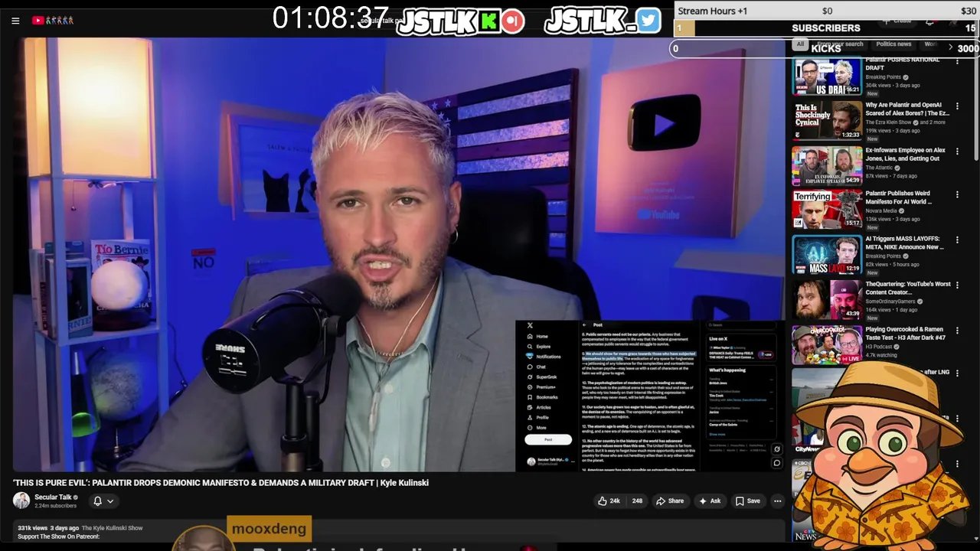Open Why Are Palantir and OpenAI Scared video

pos(907,109)
